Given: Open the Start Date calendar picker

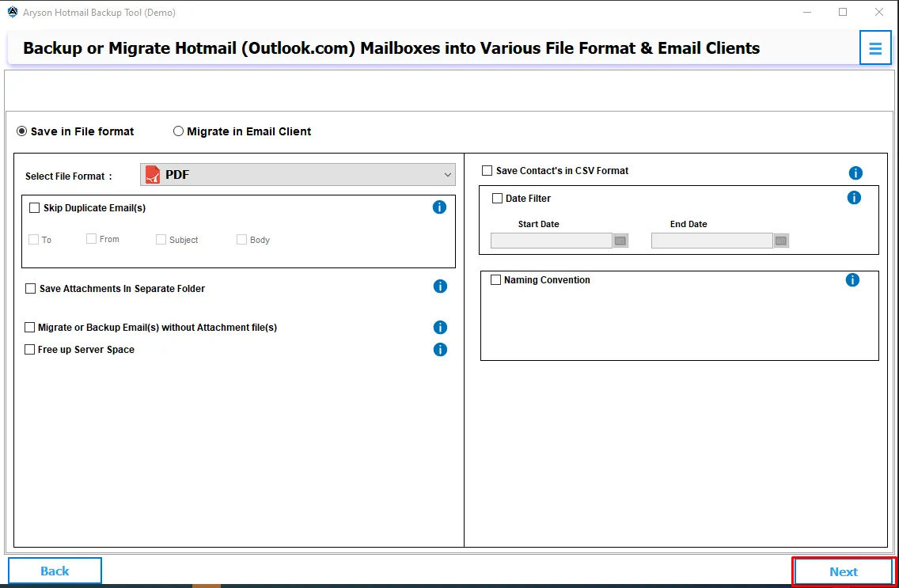Looking at the screenshot, I should pos(620,241).
